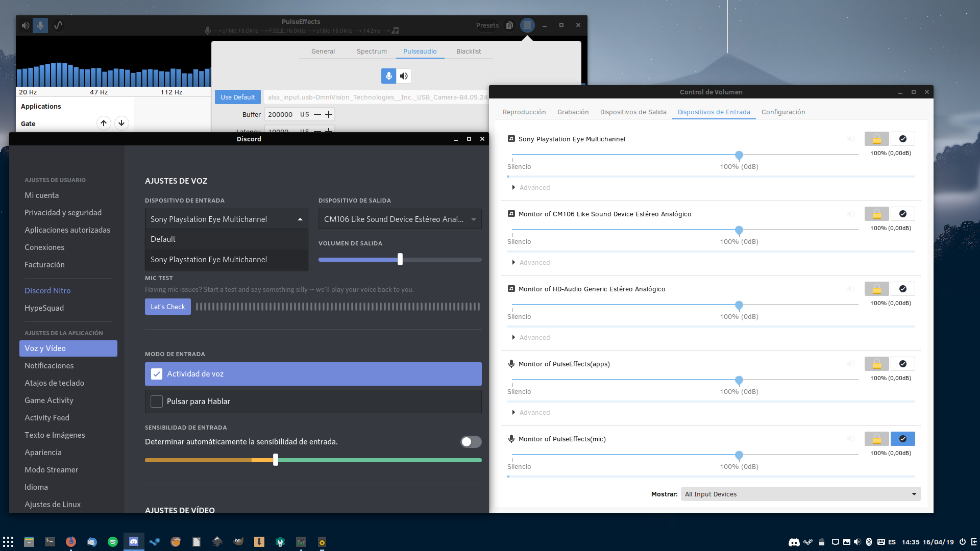
Task: Mute the Sony Playstation Eye Multichannel device
Action: coord(851,139)
